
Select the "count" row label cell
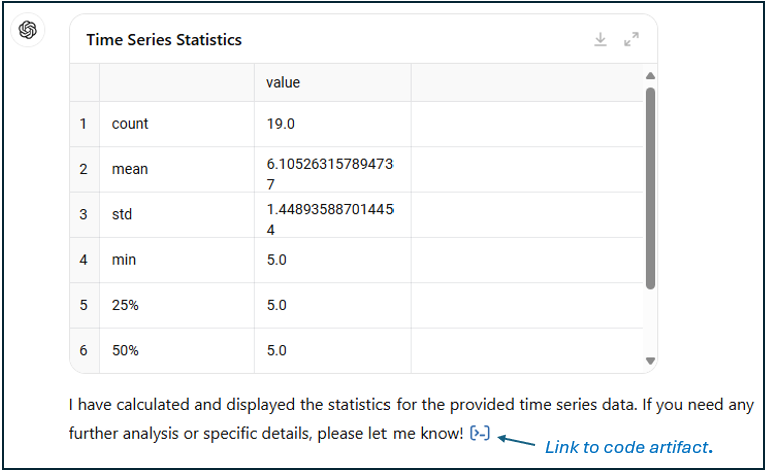[130, 124]
